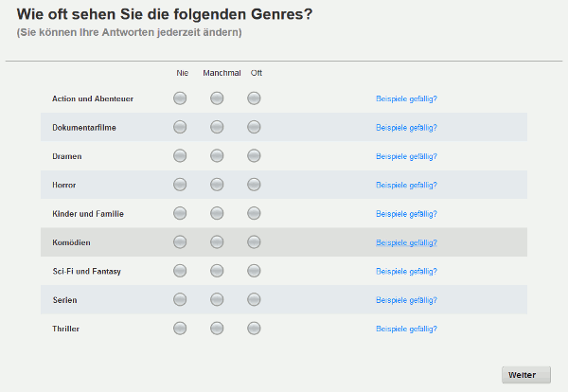
Task: Select 'Oft' for Horror
Action: click(254, 185)
